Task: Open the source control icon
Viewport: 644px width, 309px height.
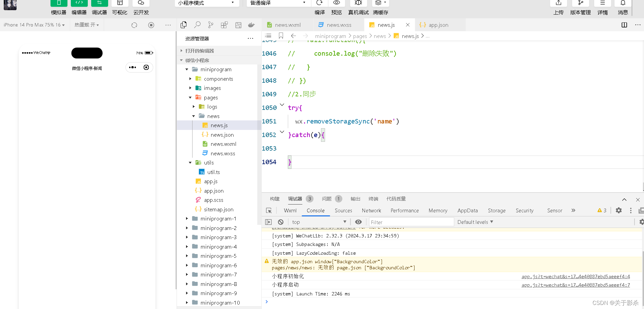Action: (211, 25)
